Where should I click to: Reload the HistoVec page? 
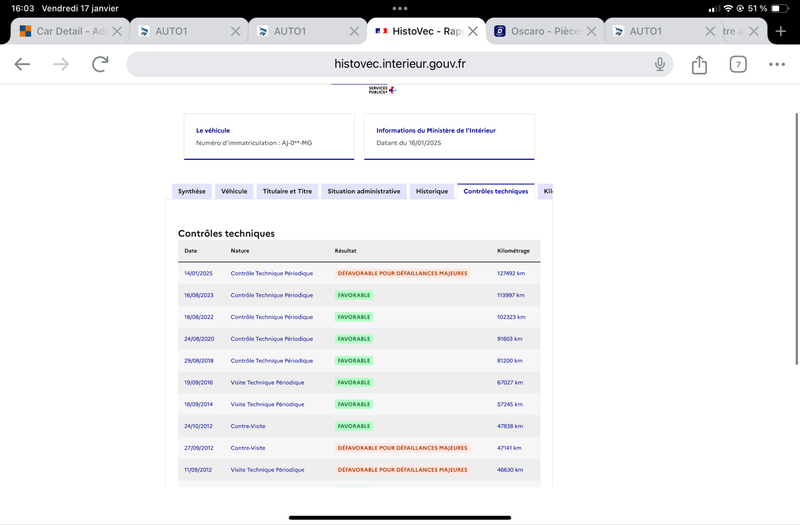point(100,64)
